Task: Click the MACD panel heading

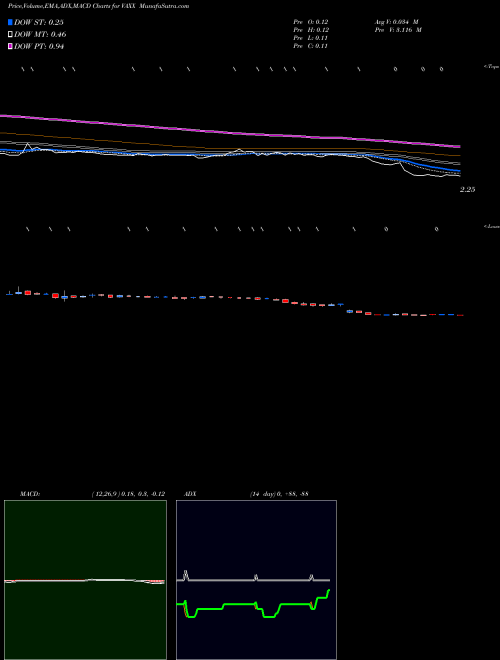Action: 30,494
